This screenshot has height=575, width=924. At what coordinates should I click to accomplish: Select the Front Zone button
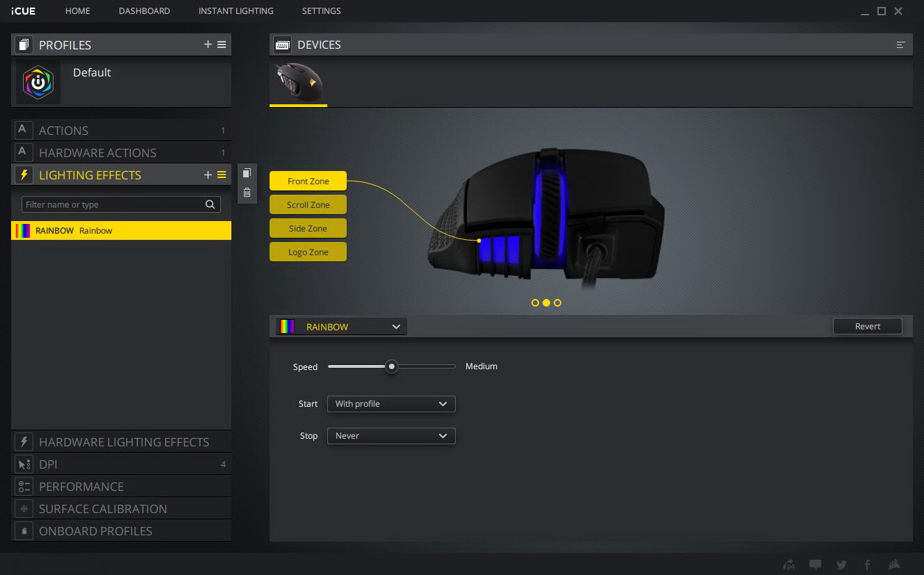coord(308,181)
